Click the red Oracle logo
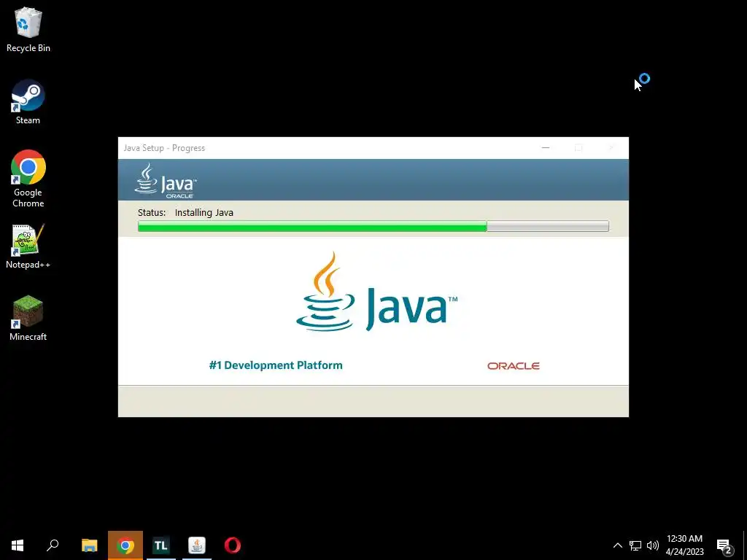Viewport: 747px width, 560px height. tap(513, 366)
